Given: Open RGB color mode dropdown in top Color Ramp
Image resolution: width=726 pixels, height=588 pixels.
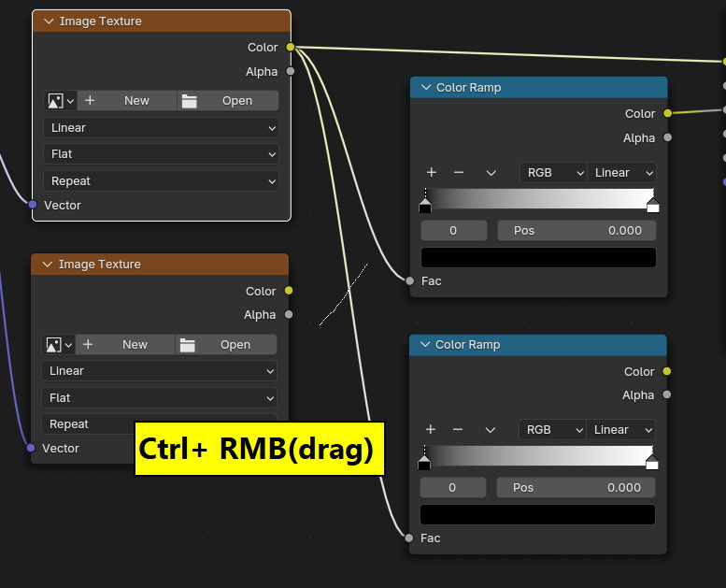Looking at the screenshot, I should pyautogui.click(x=554, y=173).
